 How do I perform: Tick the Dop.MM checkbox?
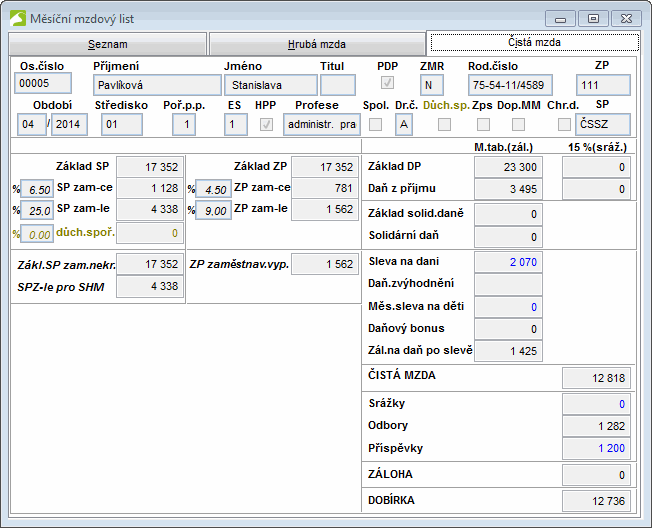pyautogui.click(x=518, y=124)
